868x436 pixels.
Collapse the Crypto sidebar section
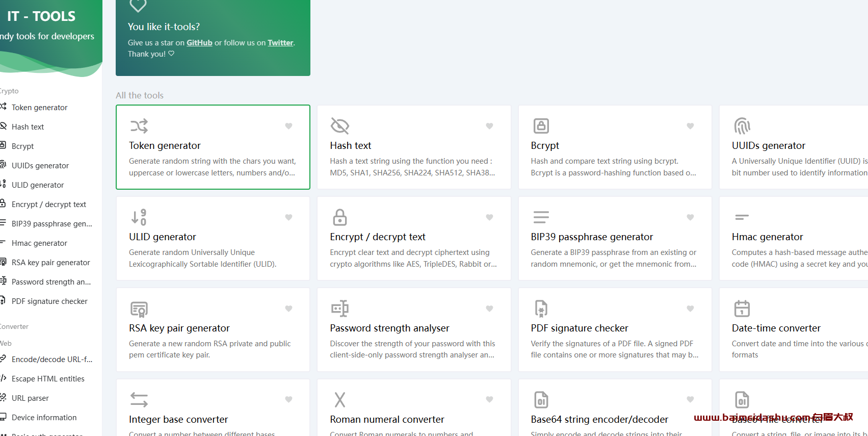click(x=9, y=91)
